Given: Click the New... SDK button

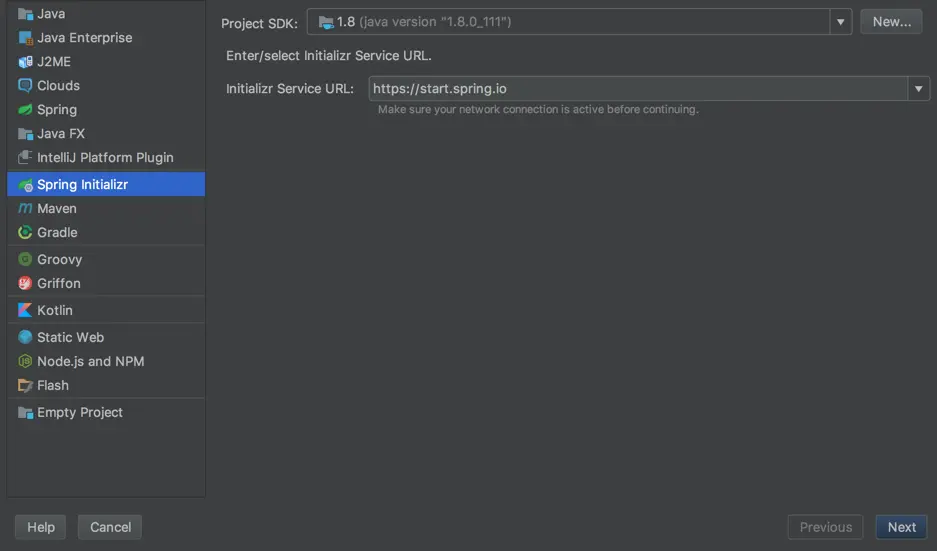Looking at the screenshot, I should (x=892, y=22).
